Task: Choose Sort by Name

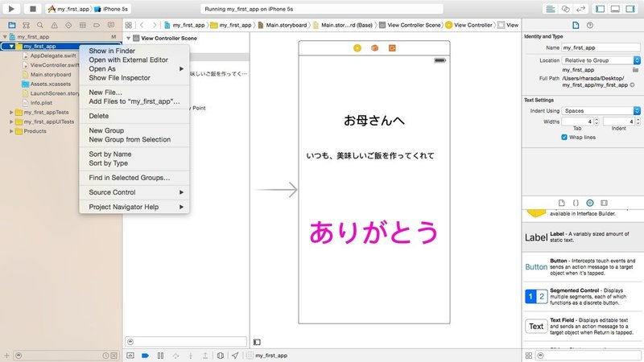Action: coord(134,154)
